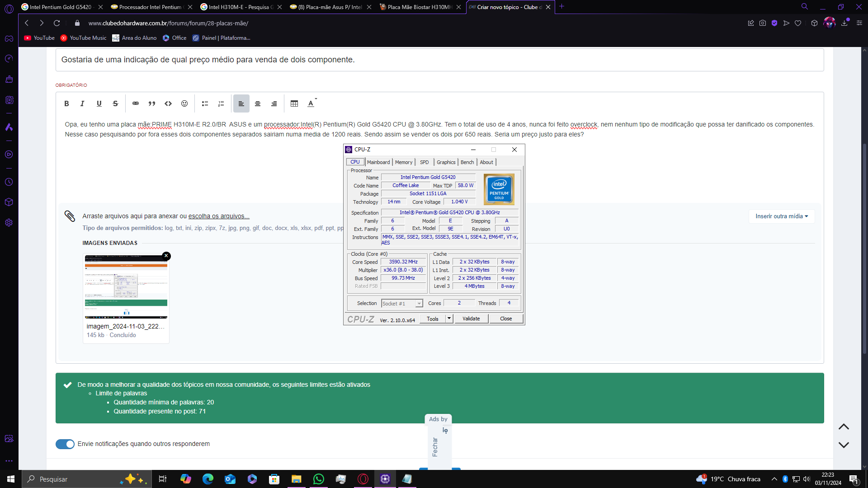868x488 pixels.
Task: Open the topic title input field
Action: [x=439, y=60]
